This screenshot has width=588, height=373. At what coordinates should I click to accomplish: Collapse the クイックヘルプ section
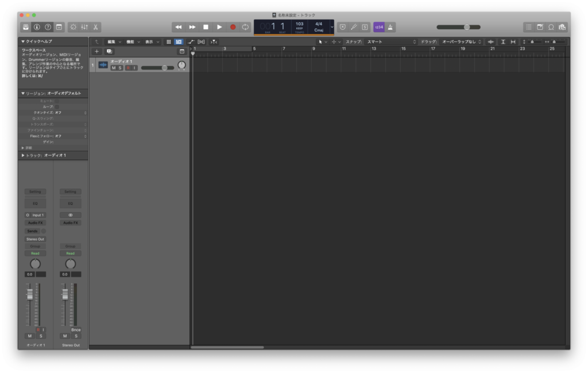[x=23, y=42]
